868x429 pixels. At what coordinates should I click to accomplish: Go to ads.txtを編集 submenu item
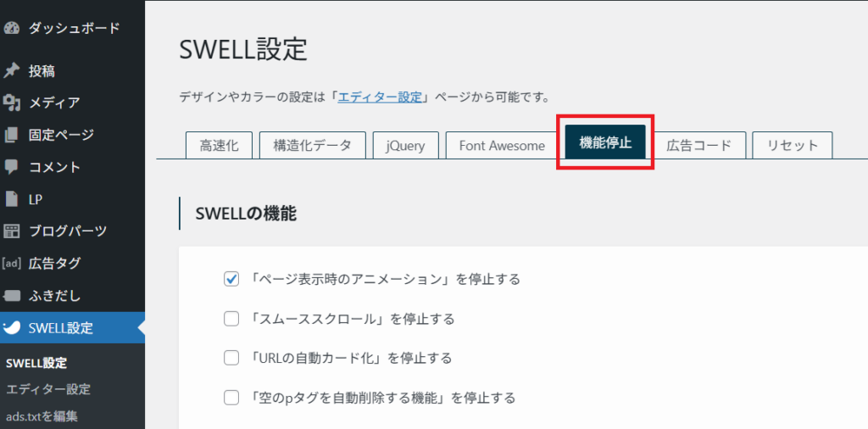(x=42, y=415)
